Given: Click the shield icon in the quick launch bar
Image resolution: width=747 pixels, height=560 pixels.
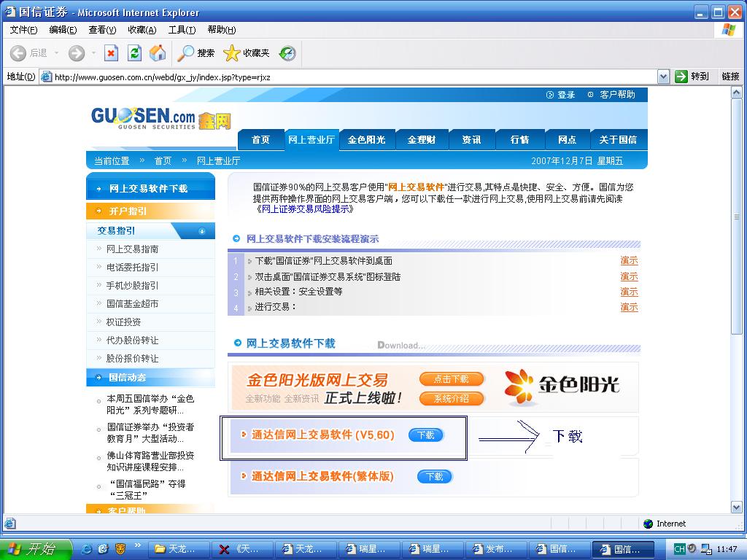Looking at the screenshot, I should (x=120, y=549).
